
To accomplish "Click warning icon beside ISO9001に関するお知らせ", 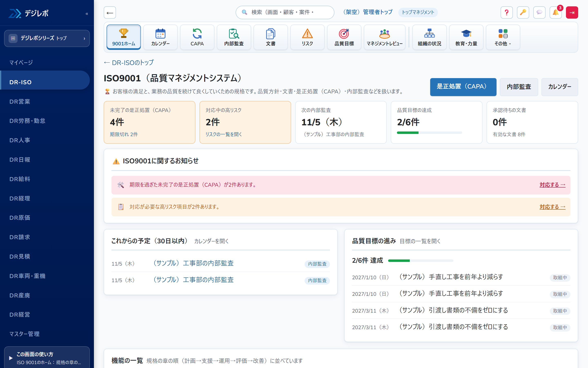I will point(116,161).
